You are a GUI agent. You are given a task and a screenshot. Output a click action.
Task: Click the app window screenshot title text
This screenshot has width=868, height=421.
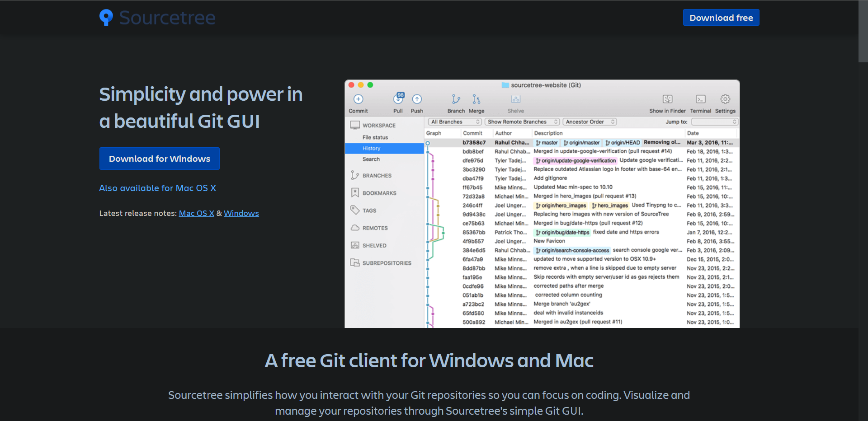click(x=546, y=85)
